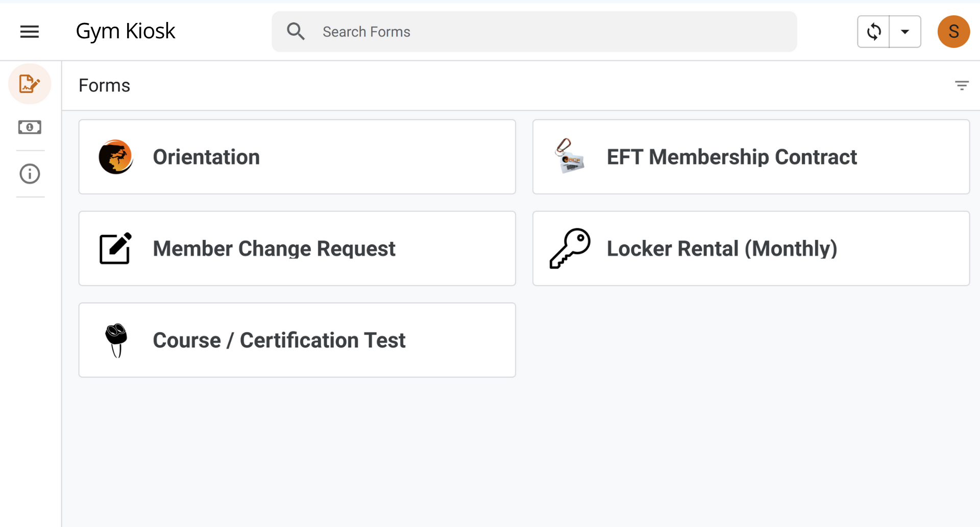Viewport: 980px width, 527px height.
Task: Open the filter list icon
Action: pyautogui.click(x=962, y=85)
